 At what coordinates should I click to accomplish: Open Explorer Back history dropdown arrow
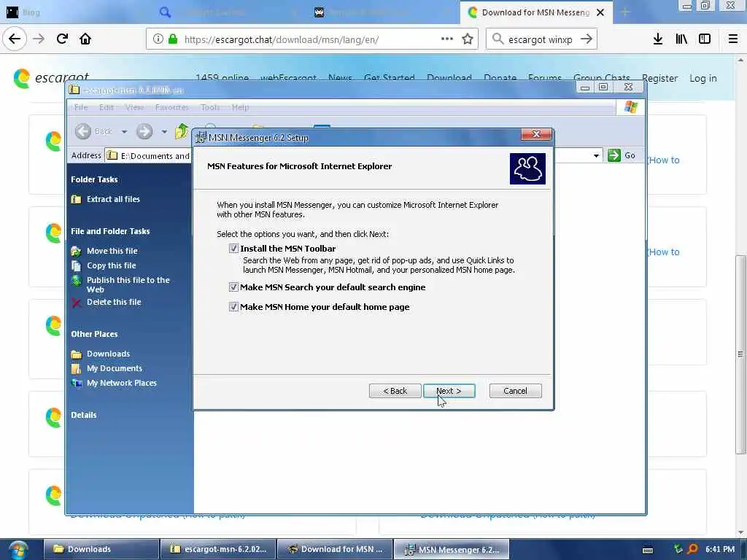pos(124,131)
